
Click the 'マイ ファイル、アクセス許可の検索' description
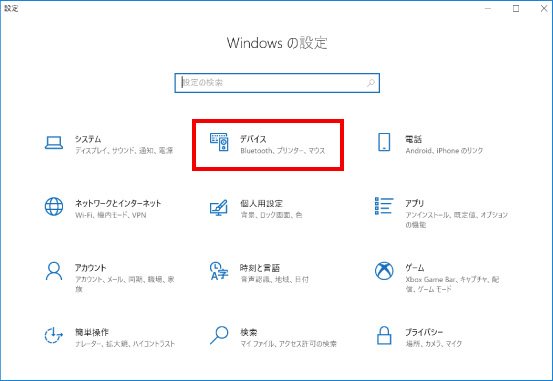288,344
